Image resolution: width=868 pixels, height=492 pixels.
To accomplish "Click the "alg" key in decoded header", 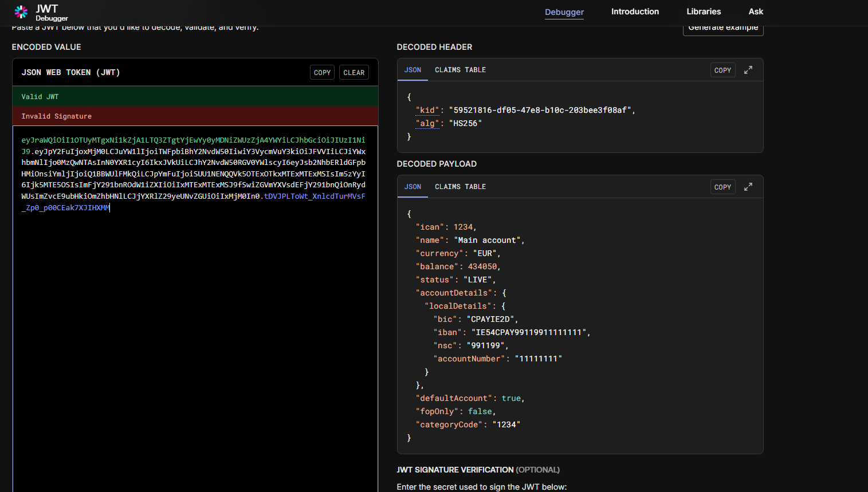I will click(427, 123).
